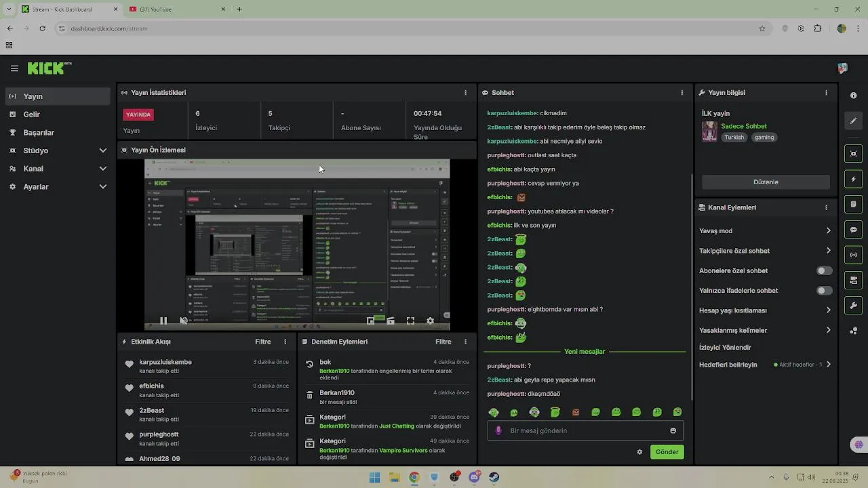Click the pencil edit icon in right sidebar
Viewport: 868px width, 488px height.
[x=853, y=121]
